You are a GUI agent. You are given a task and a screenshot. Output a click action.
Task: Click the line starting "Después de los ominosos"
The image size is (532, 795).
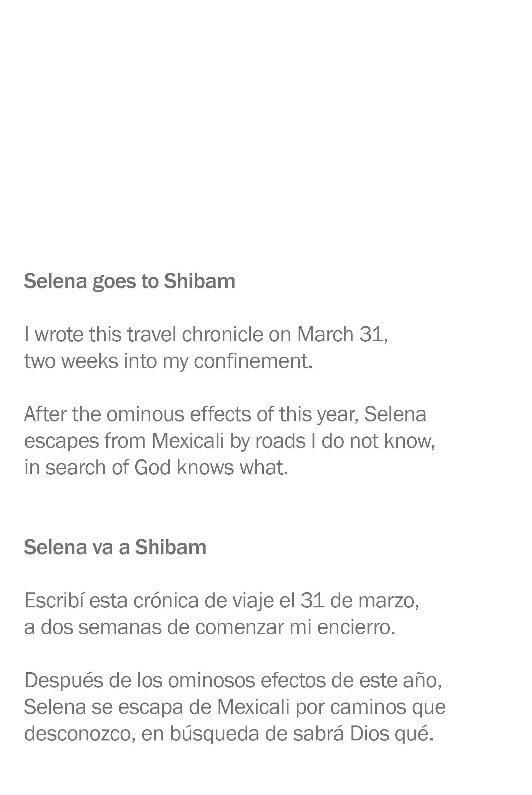(233, 680)
